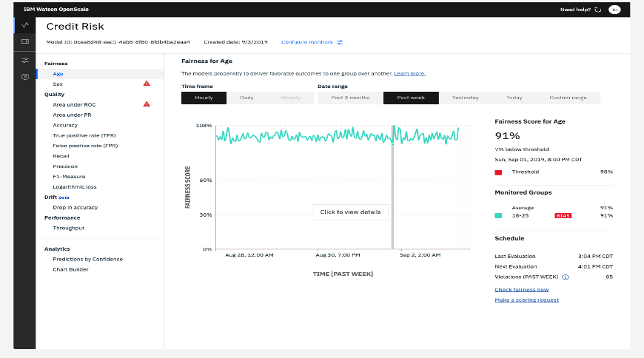644x358 pixels.
Task: Click the Check fairness now link
Action: point(522,289)
